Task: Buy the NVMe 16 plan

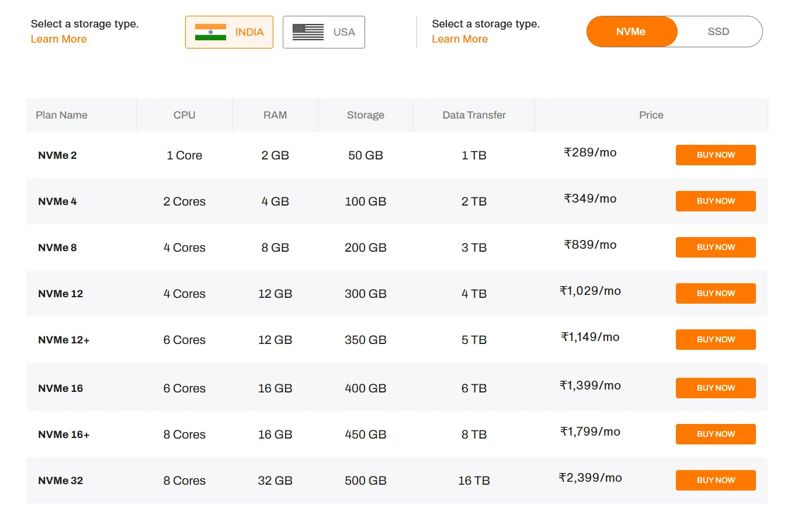Action: (715, 388)
